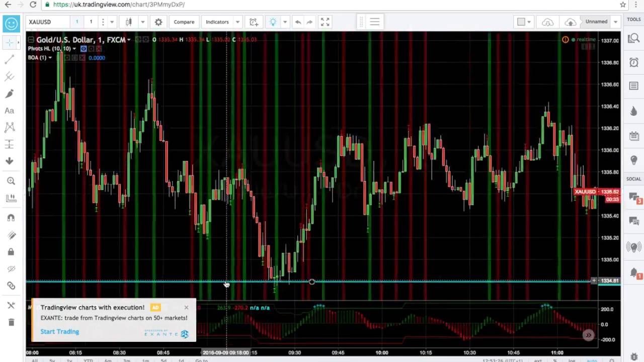Viewport: 644px width, 362px height.
Task: Open the notifications bell icon in the right sidebar
Action: pos(634,273)
